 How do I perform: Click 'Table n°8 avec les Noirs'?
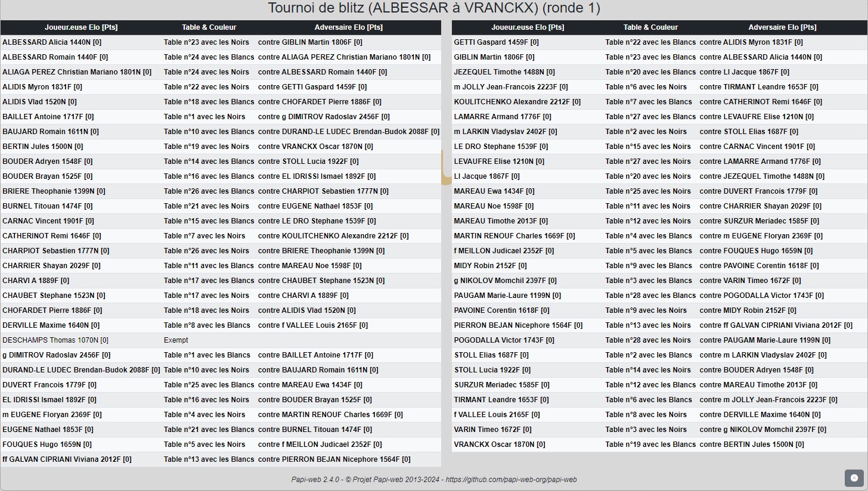click(x=646, y=415)
